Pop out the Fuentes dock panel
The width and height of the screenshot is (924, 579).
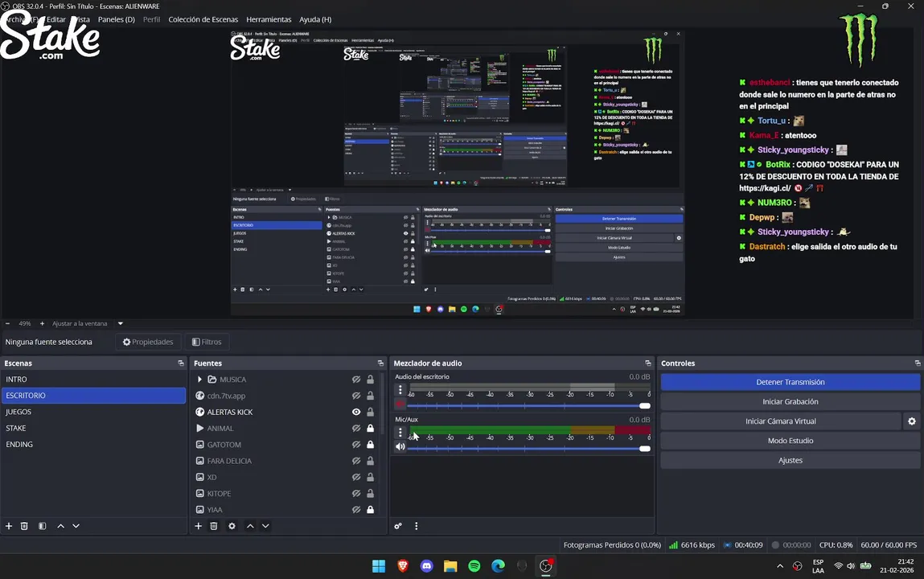point(380,363)
